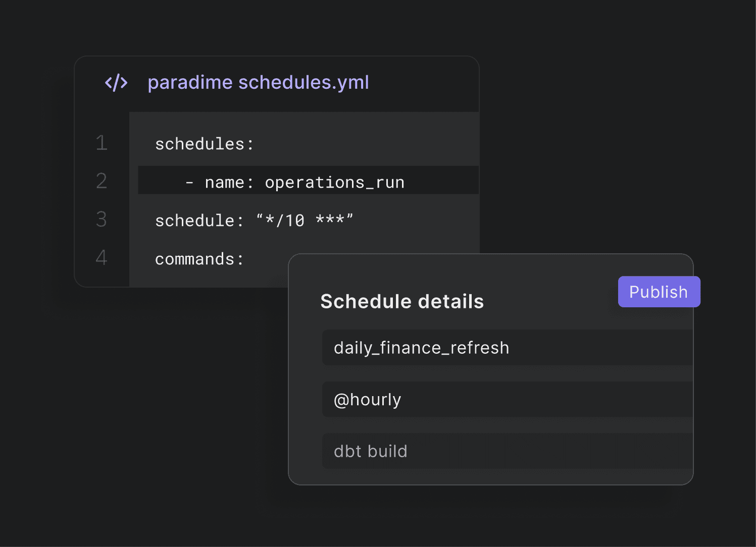Select line number 4 in gutter

(x=102, y=258)
